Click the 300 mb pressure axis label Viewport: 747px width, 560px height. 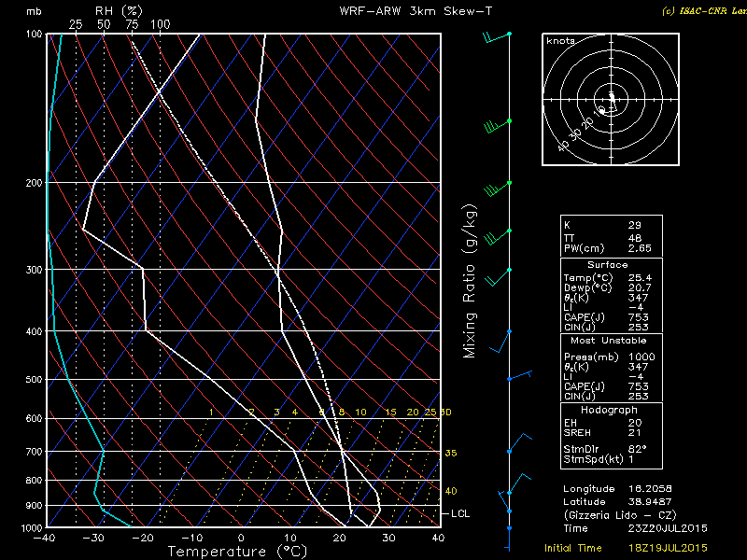click(x=34, y=270)
